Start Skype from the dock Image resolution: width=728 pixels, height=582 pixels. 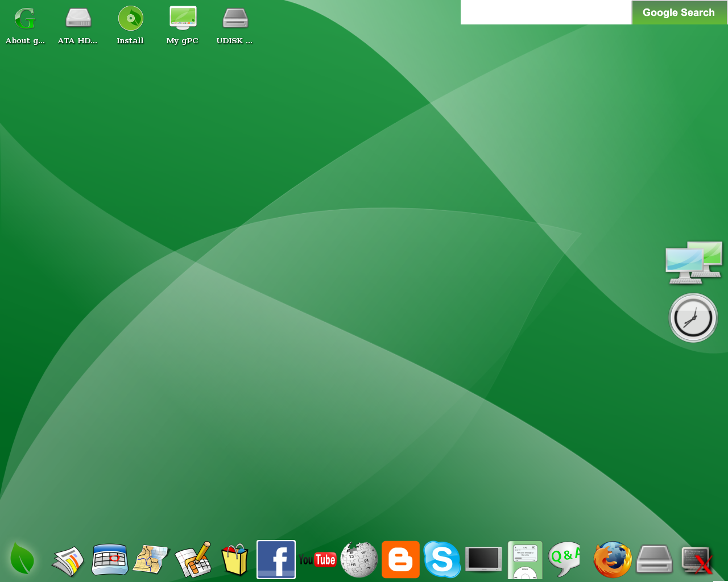(442, 559)
